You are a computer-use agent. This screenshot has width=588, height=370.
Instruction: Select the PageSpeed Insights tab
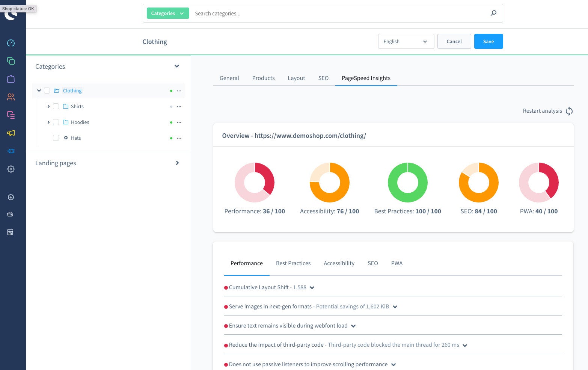pyautogui.click(x=366, y=78)
